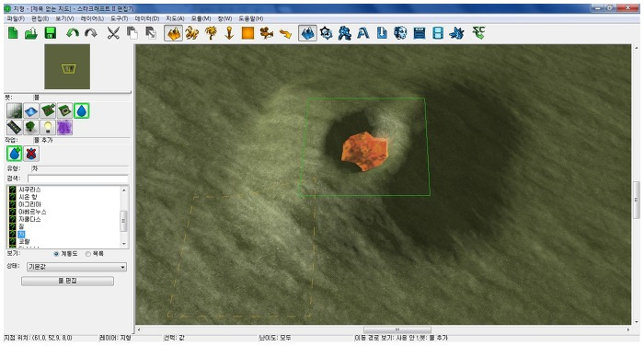Open the 도움말(H) menu
This screenshot has width=644, height=346.
[x=251, y=18]
